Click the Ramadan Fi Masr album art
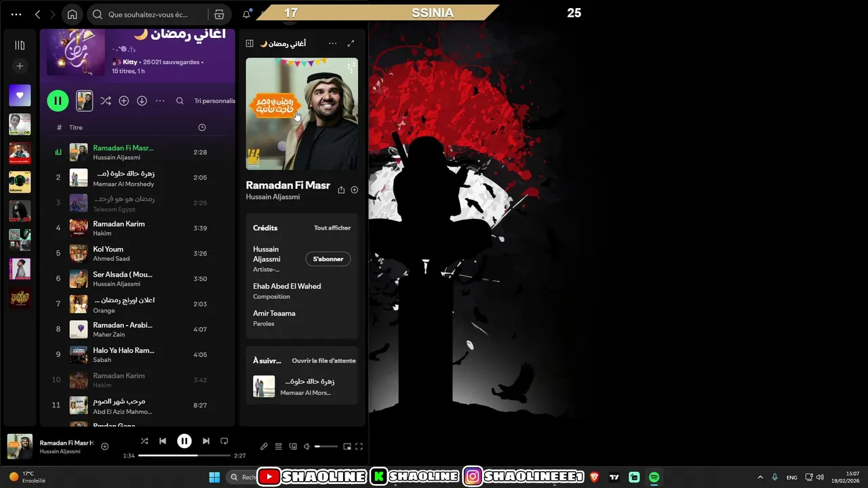868x488 pixels. [x=302, y=114]
